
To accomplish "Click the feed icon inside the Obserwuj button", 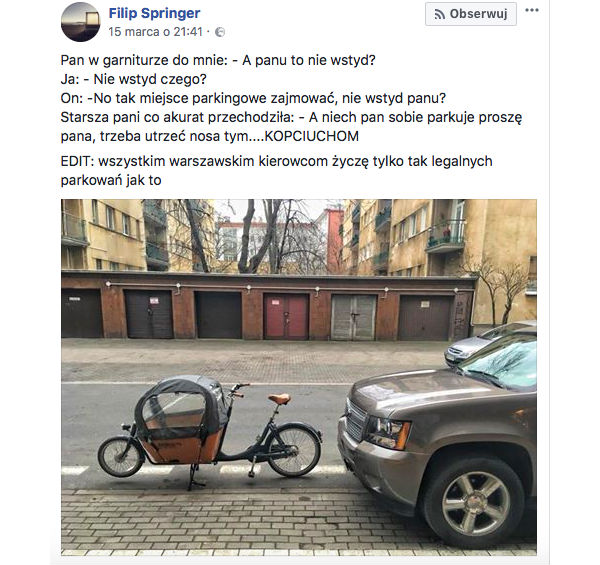I will 439,15.
